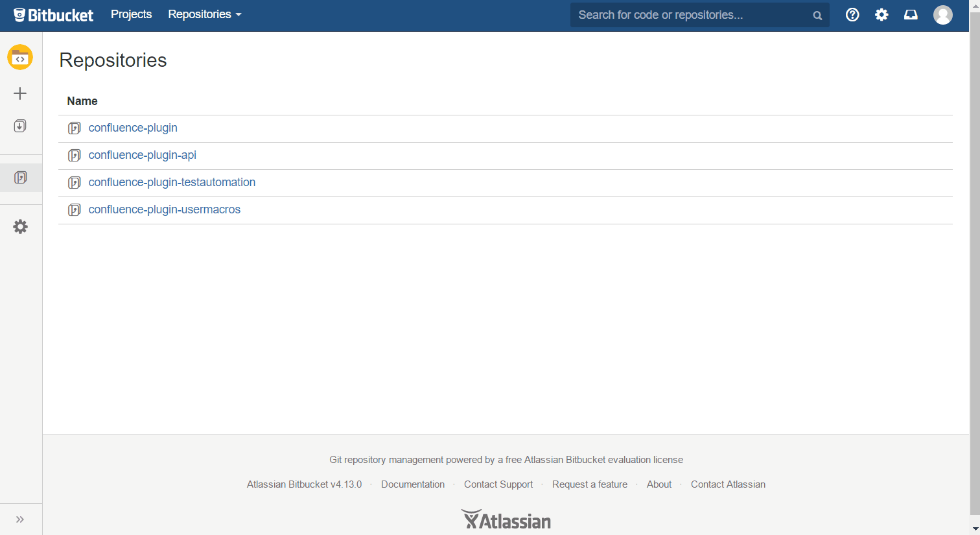This screenshot has height=535, width=980.
Task: Open the Bitbucket home logo
Action: (x=53, y=14)
